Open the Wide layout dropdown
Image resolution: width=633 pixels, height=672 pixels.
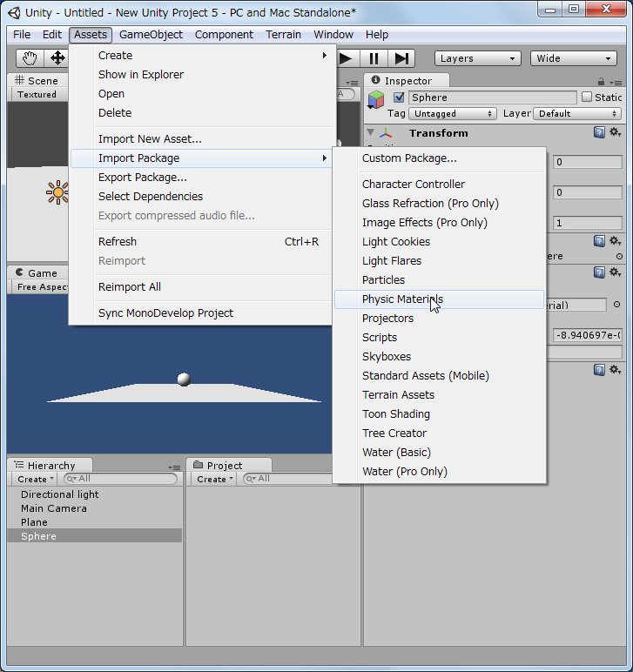pos(574,58)
